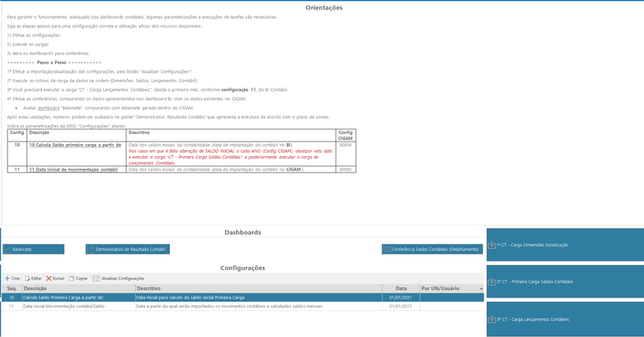The width and height of the screenshot is (644, 337).
Task: Click the small arrow at grid header's right end
Action: coord(482,289)
